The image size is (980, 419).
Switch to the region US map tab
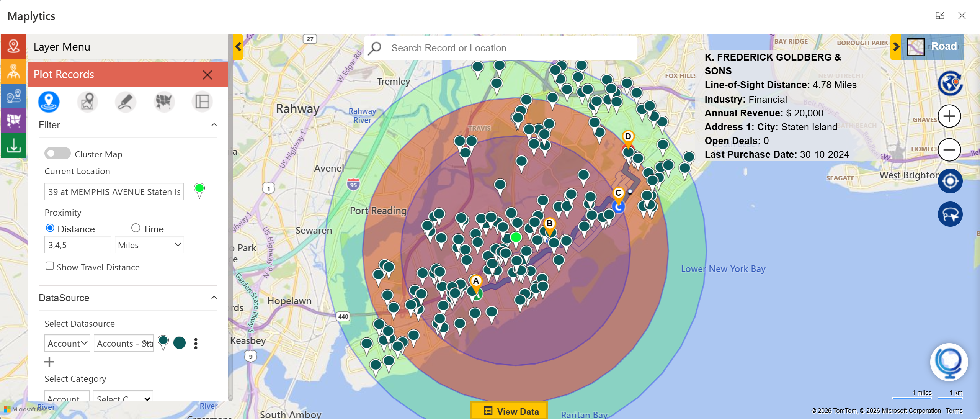click(164, 101)
